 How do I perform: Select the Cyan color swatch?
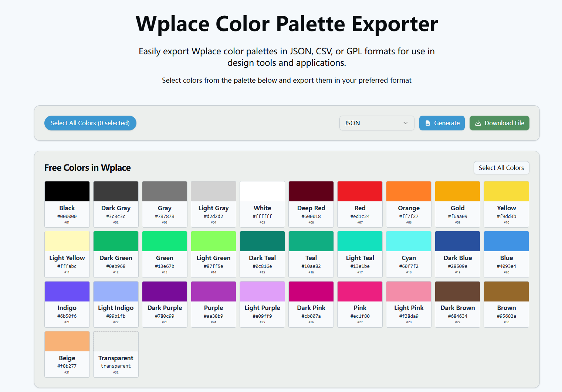[x=409, y=241]
